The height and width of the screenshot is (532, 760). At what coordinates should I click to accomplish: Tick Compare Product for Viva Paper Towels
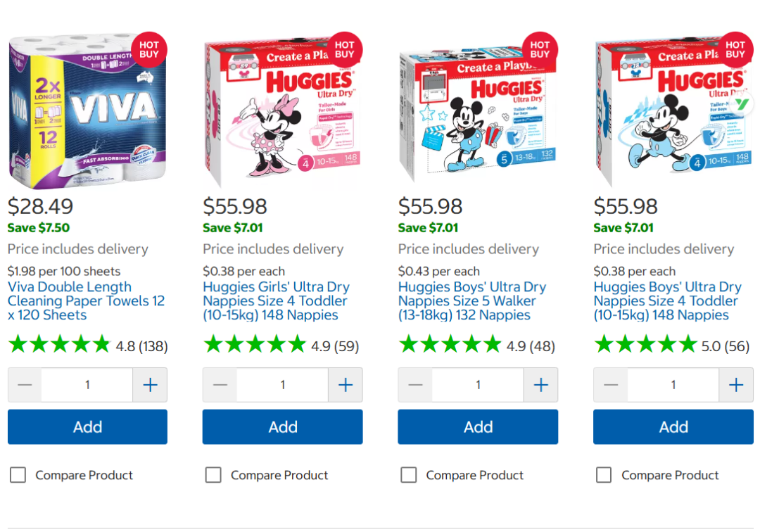click(18, 475)
